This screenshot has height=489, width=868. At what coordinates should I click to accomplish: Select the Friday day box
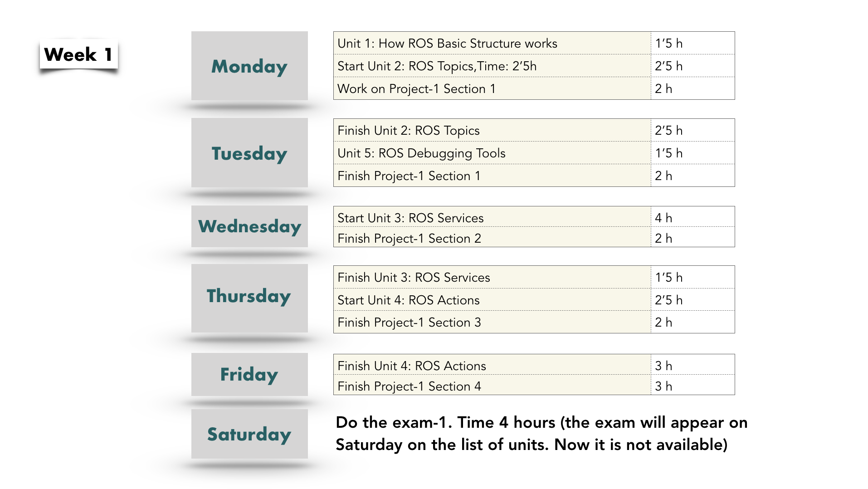(249, 374)
